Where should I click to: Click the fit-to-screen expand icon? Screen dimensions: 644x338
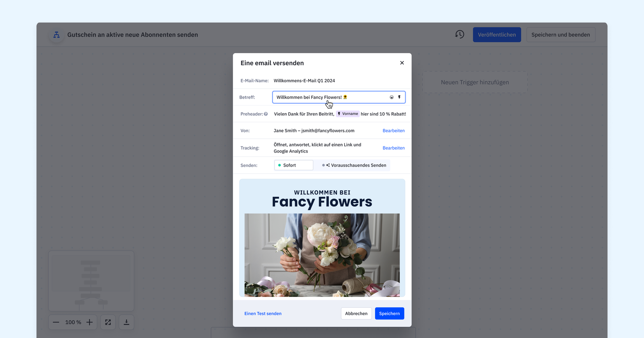108,322
